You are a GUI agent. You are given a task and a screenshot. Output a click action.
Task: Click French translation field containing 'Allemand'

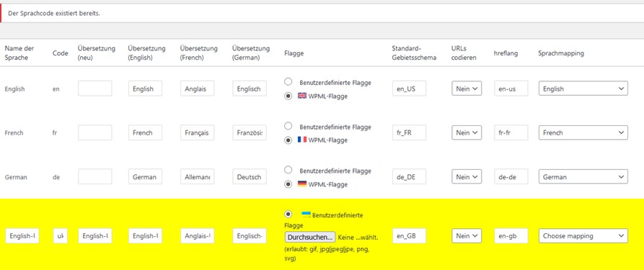click(x=197, y=177)
